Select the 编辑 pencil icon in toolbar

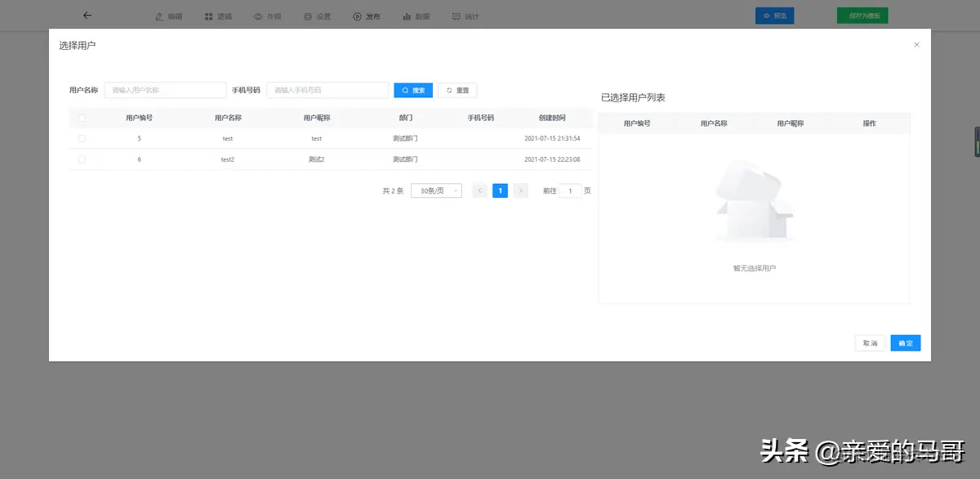[158, 16]
